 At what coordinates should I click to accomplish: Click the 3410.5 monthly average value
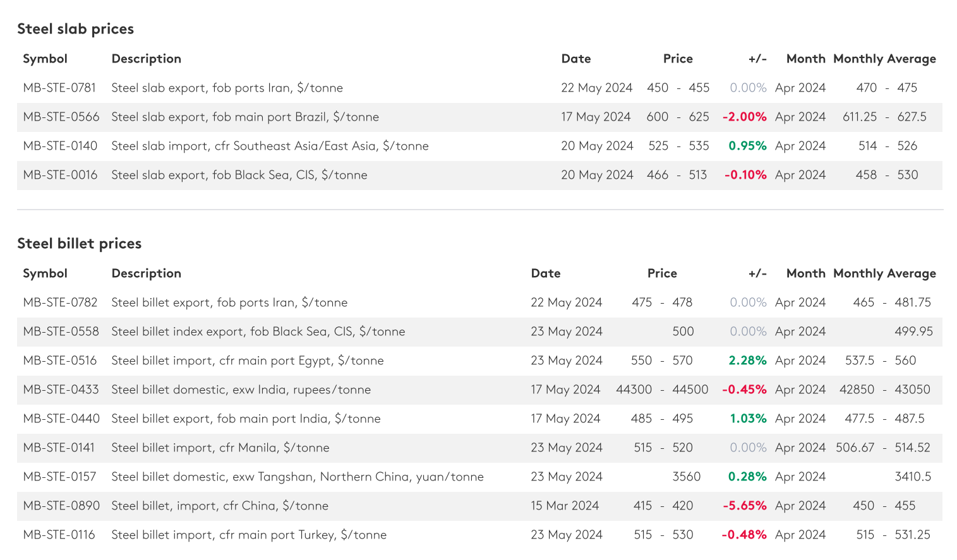[912, 477]
